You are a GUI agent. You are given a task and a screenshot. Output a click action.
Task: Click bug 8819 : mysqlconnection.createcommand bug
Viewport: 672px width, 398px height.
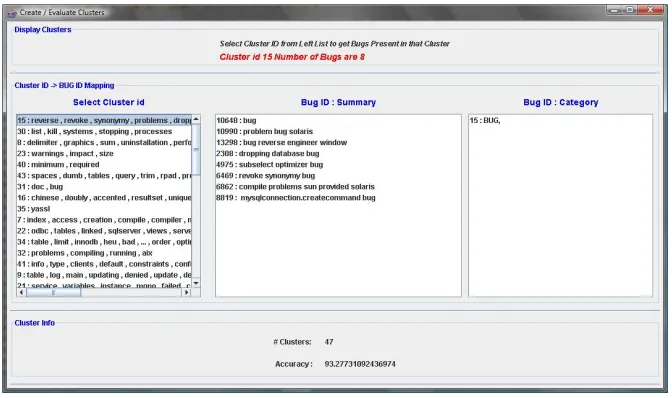pyautogui.click(x=338, y=198)
